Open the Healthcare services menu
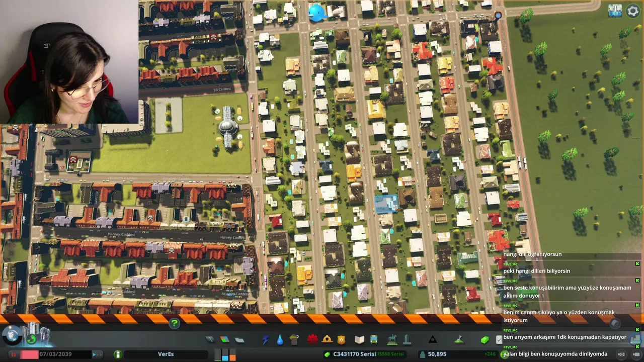 [312, 339]
